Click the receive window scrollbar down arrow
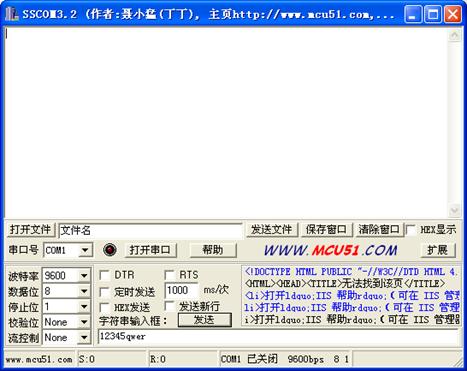Viewport: 467px width, 371px height. click(x=454, y=210)
